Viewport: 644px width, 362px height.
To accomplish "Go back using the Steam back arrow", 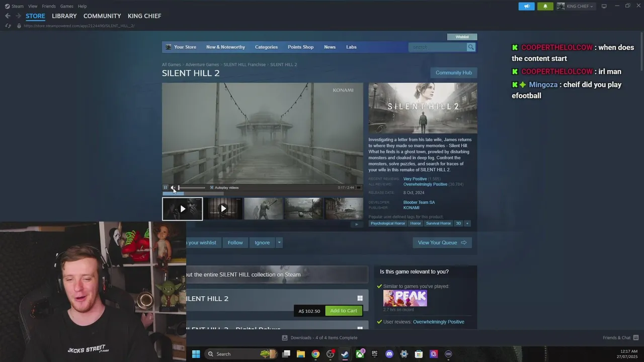I will [x=8, y=16].
